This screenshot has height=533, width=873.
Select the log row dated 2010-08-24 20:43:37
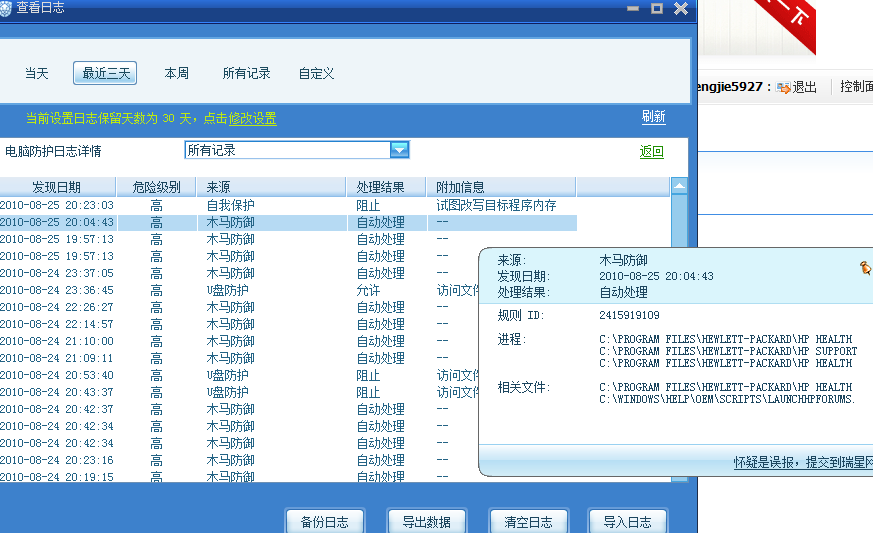pos(239,392)
